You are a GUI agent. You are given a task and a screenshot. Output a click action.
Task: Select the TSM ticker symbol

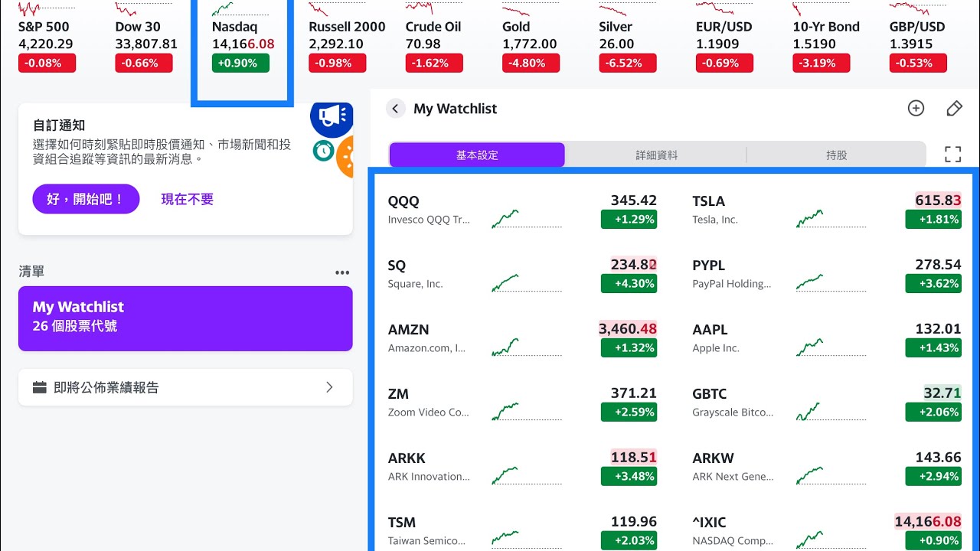coord(401,523)
